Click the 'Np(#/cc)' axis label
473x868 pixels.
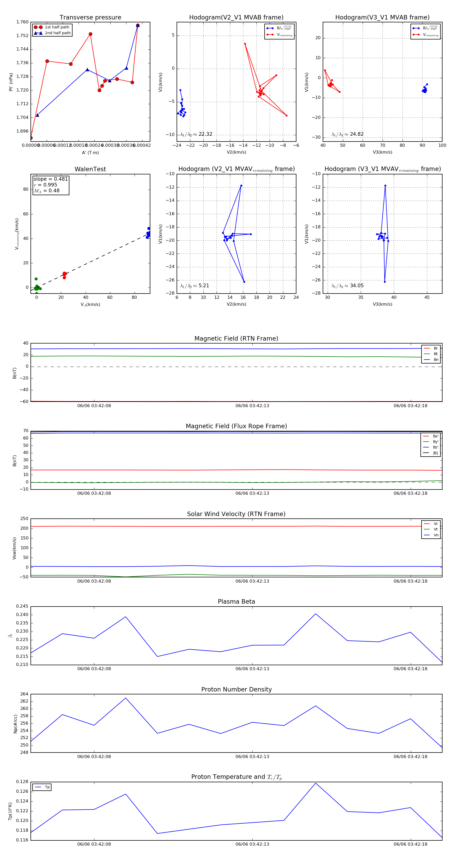pyautogui.click(x=15, y=724)
